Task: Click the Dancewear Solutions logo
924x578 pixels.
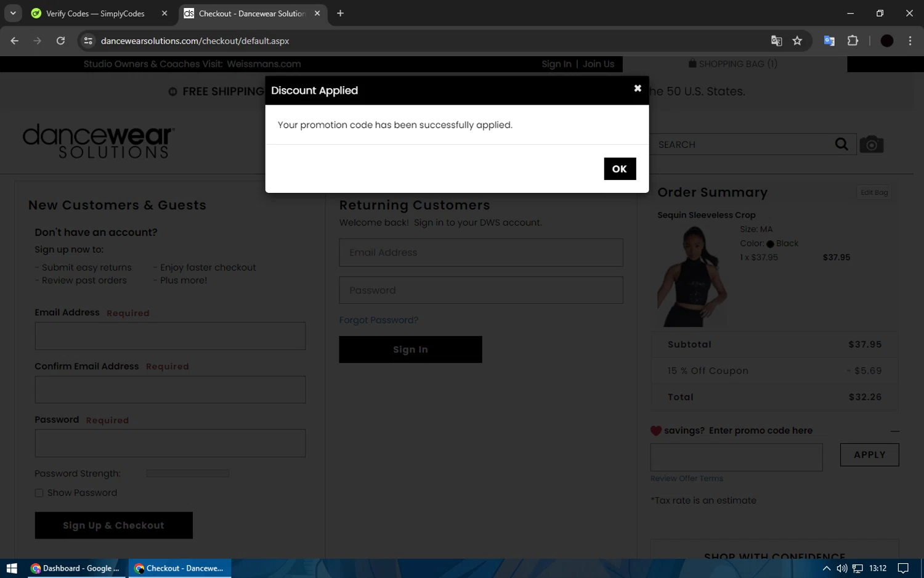Action: (x=99, y=141)
